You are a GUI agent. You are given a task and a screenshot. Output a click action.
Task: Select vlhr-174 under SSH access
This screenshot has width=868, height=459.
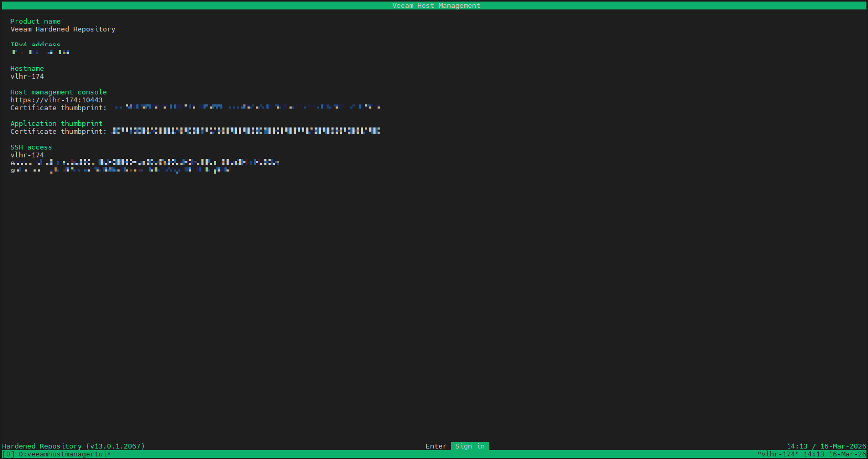27,155
